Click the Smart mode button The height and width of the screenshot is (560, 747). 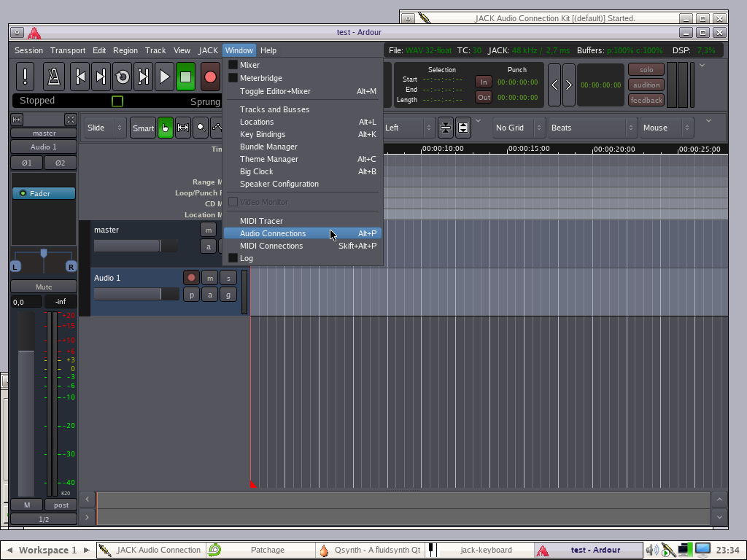143,128
